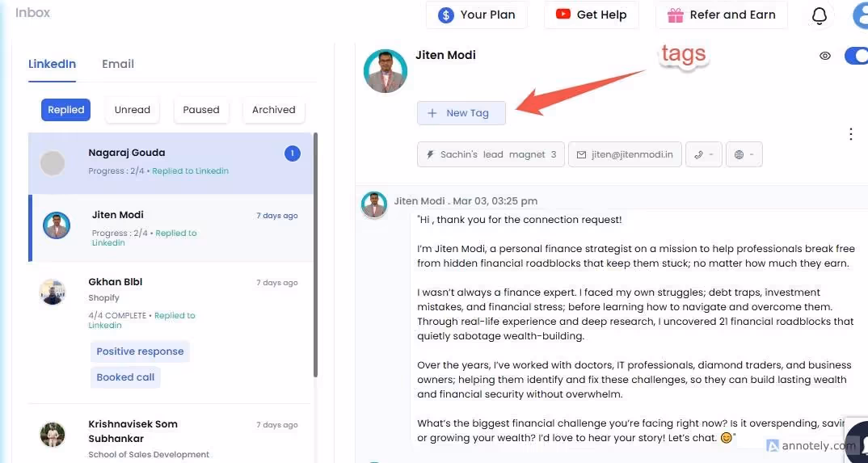Viewport: 868px width, 463px height.
Task: Open Refer and Earn
Action: (721, 15)
